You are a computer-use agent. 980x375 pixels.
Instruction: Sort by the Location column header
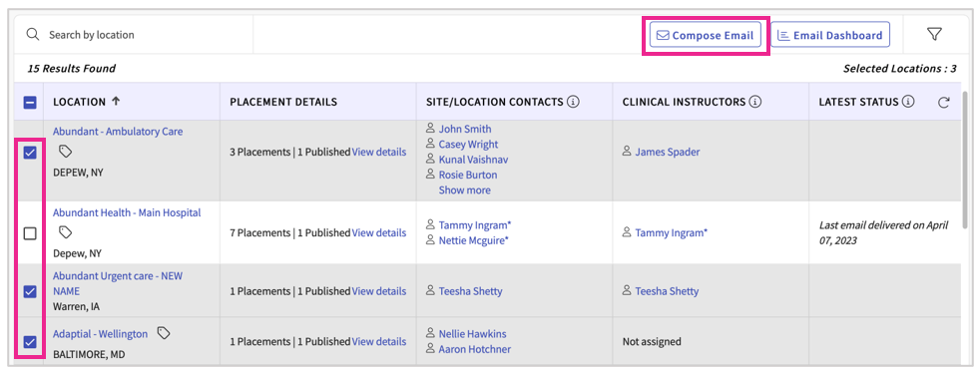(80, 102)
